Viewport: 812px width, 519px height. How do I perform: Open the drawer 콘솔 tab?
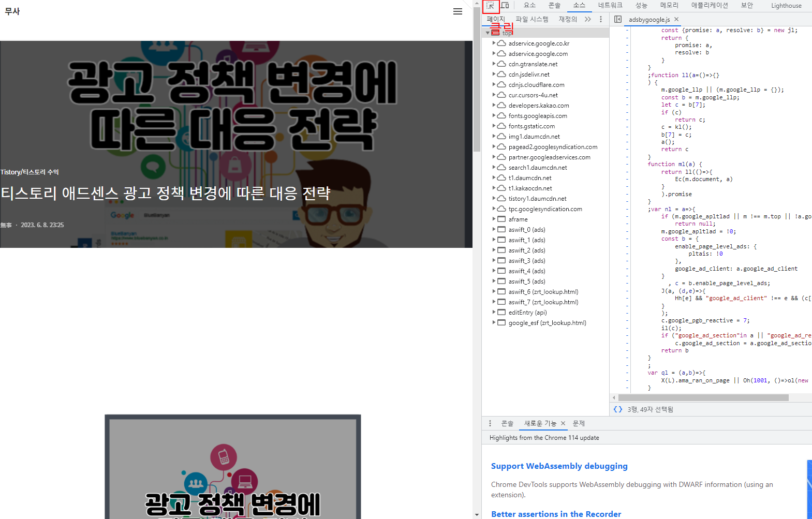pyautogui.click(x=507, y=423)
